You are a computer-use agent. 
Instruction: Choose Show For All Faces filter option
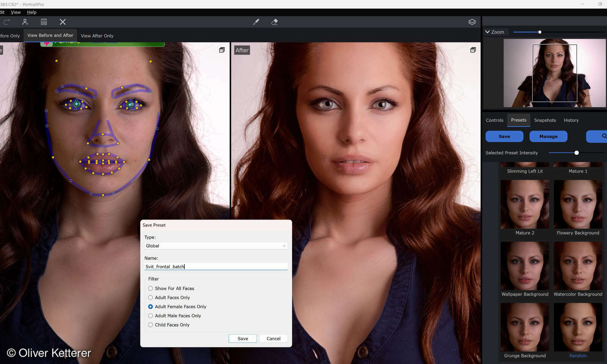coord(151,288)
